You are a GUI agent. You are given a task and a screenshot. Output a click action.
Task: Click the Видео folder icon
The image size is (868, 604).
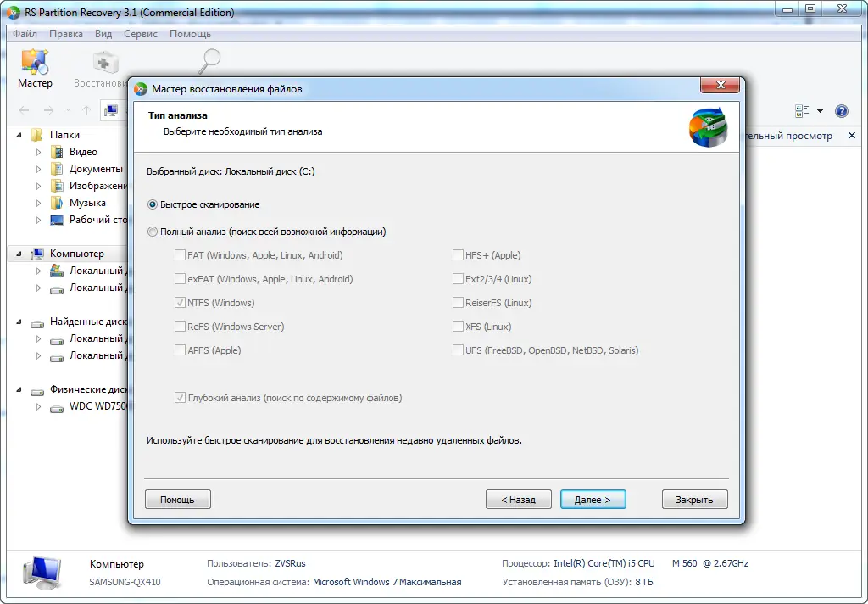[x=57, y=152]
